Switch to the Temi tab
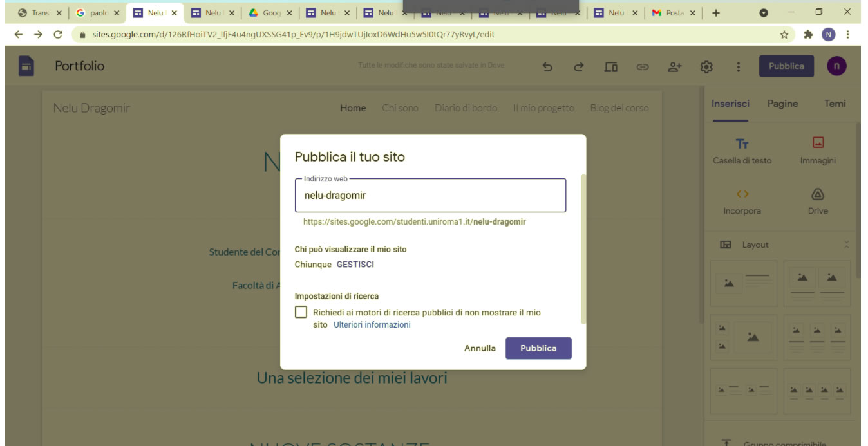The height and width of the screenshot is (446, 868). [x=835, y=104]
